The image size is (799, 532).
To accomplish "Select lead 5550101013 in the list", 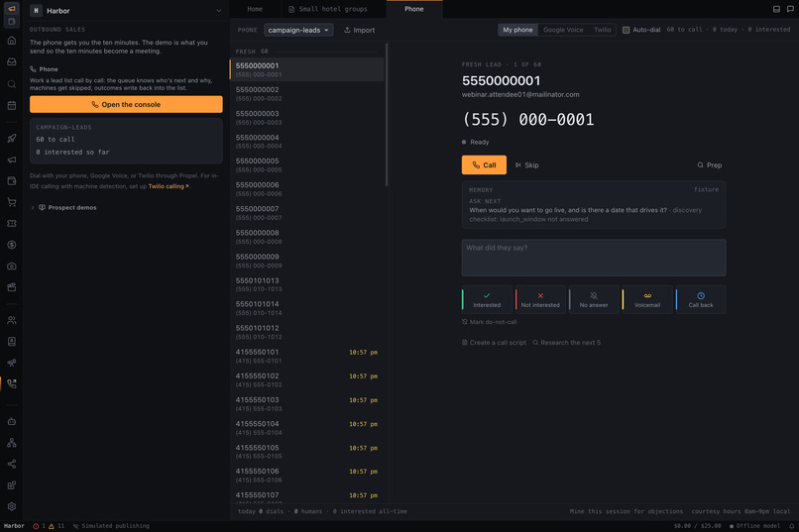I will tap(307, 284).
